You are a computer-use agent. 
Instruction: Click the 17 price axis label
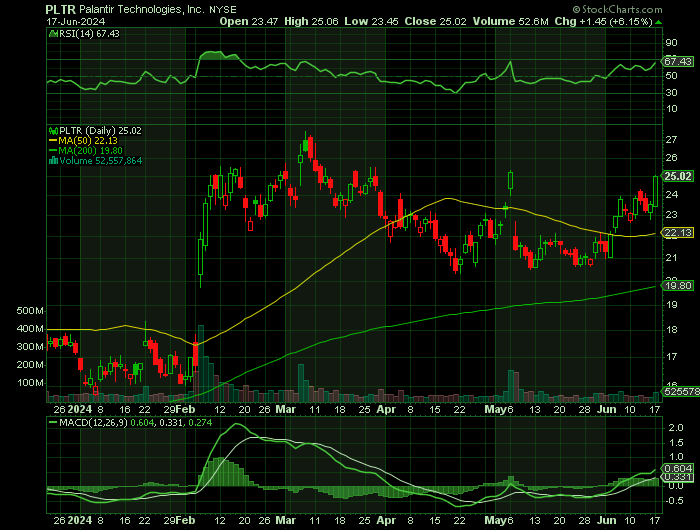coord(671,357)
